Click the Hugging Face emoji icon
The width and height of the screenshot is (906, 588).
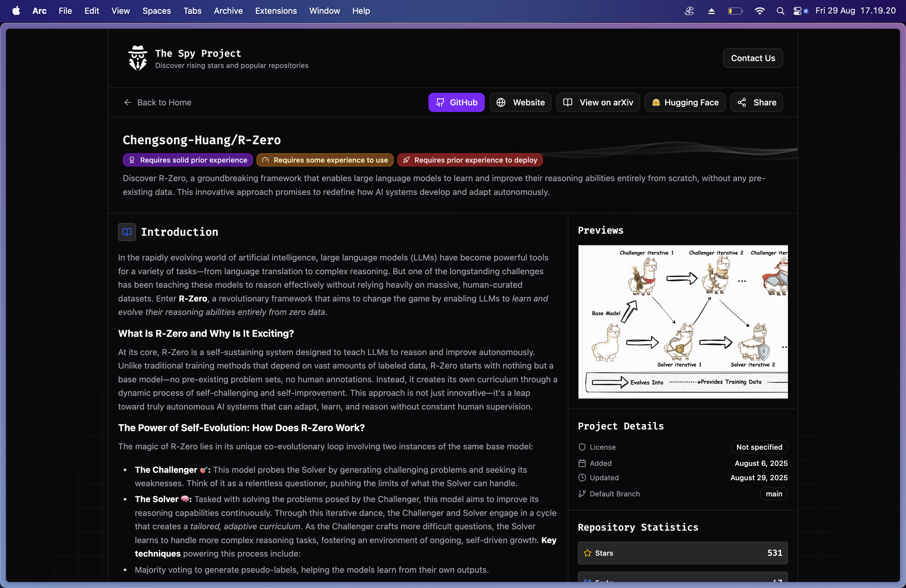(x=656, y=102)
